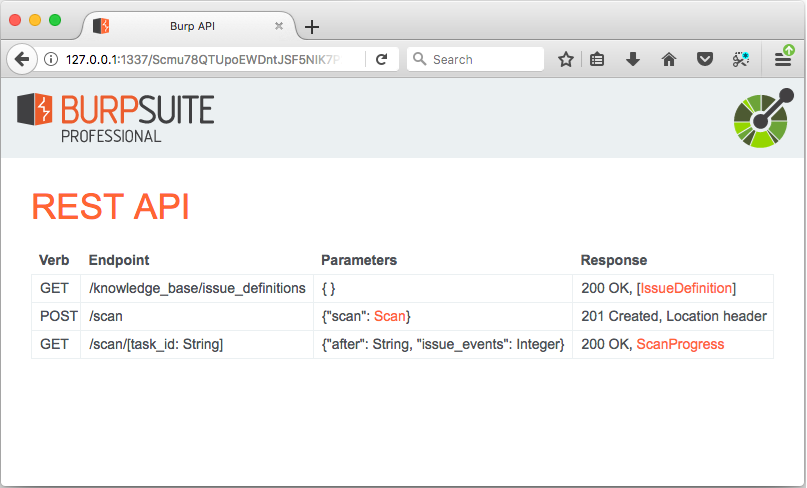
Task: Click the Endpoint column header
Action: pyautogui.click(x=119, y=260)
